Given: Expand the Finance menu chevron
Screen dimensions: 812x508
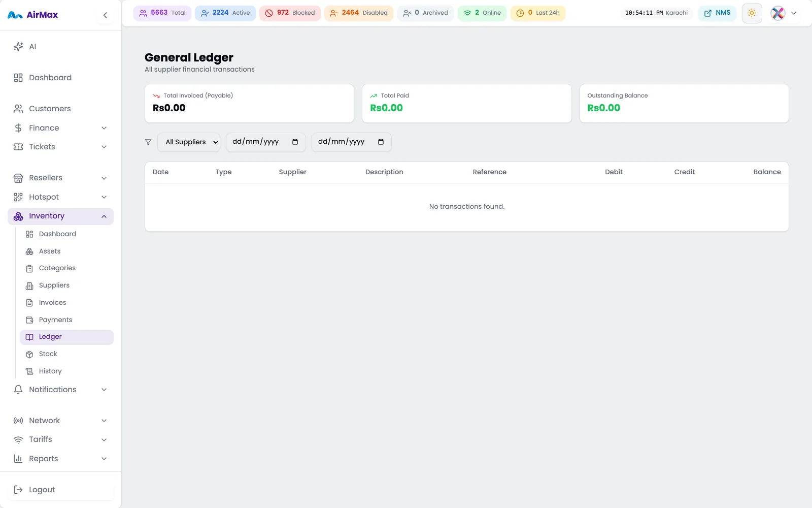Looking at the screenshot, I should point(104,128).
